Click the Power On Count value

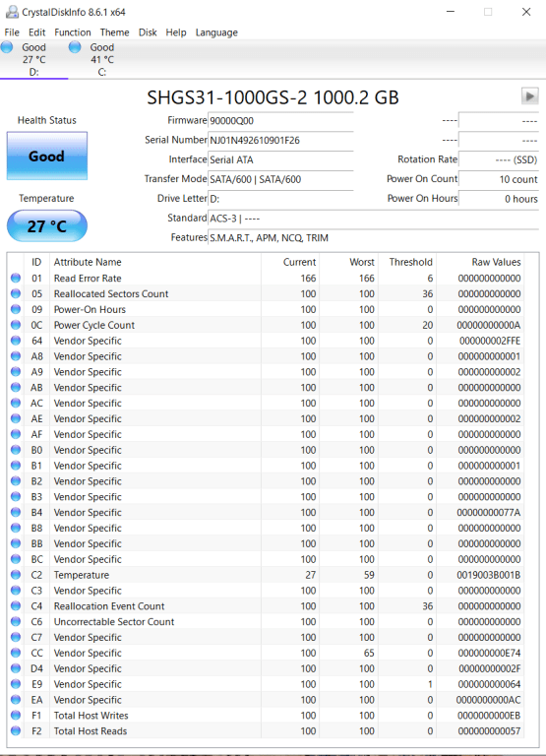[499, 179]
